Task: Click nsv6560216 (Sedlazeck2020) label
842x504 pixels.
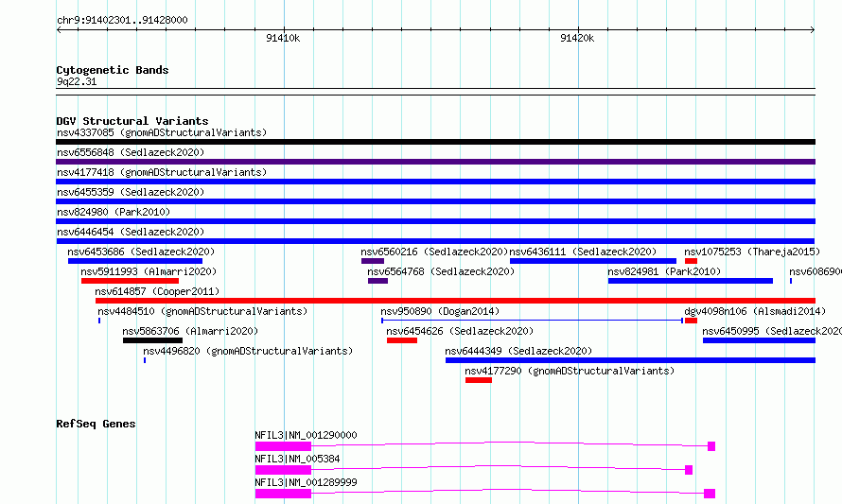Action: (434, 252)
